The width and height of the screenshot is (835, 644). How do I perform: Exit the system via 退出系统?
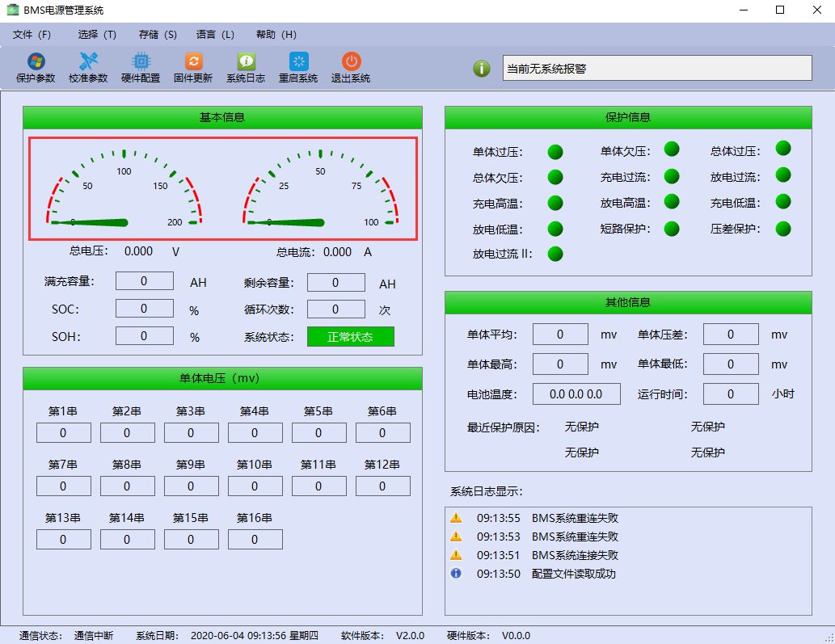pos(349,66)
